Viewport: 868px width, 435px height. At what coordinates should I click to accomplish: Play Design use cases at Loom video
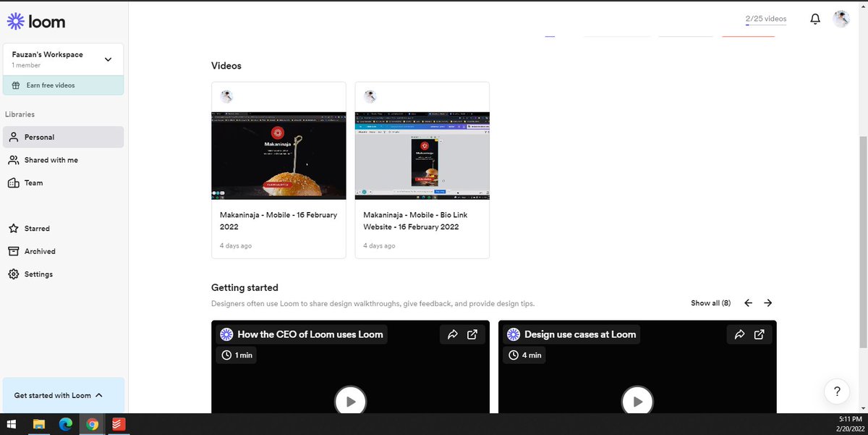(x=637, y=401)
